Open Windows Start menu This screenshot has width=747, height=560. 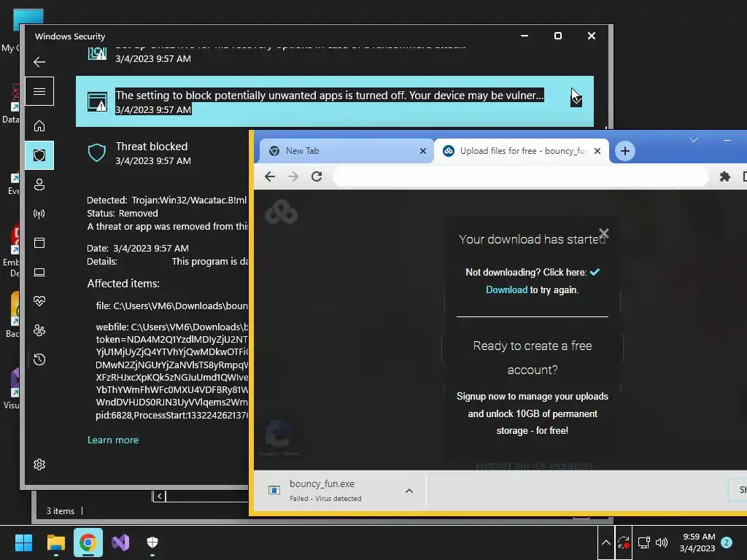[x=23, y=542]
